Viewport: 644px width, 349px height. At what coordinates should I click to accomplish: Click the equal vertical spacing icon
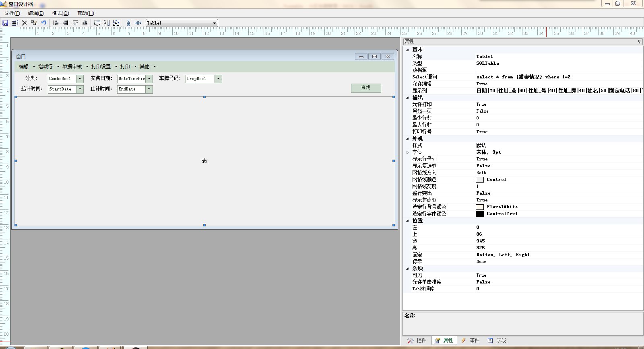(x=128, y=23)
